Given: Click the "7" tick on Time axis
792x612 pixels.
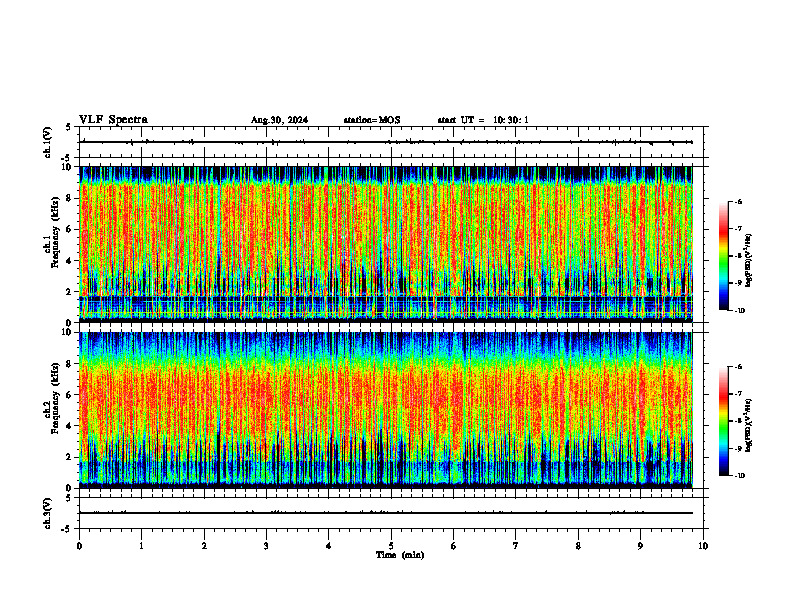Looking at the screenshot, I should click(516, 546).
